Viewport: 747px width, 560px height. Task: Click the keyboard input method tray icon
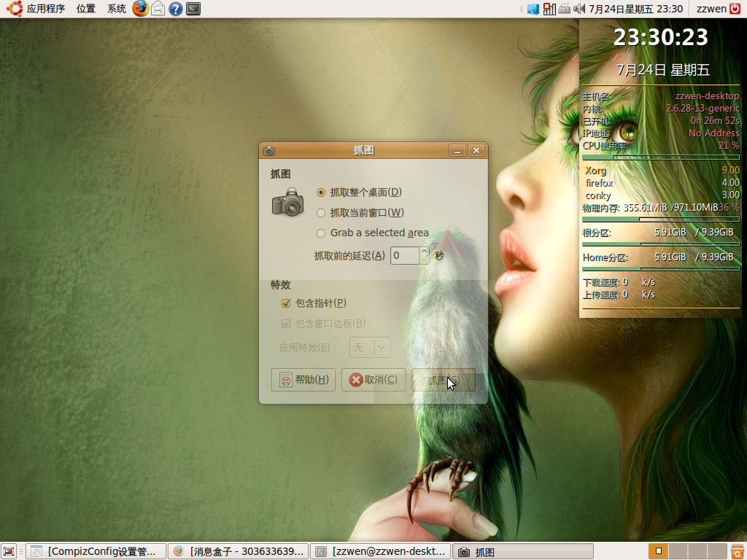click(x=565, y=9)
